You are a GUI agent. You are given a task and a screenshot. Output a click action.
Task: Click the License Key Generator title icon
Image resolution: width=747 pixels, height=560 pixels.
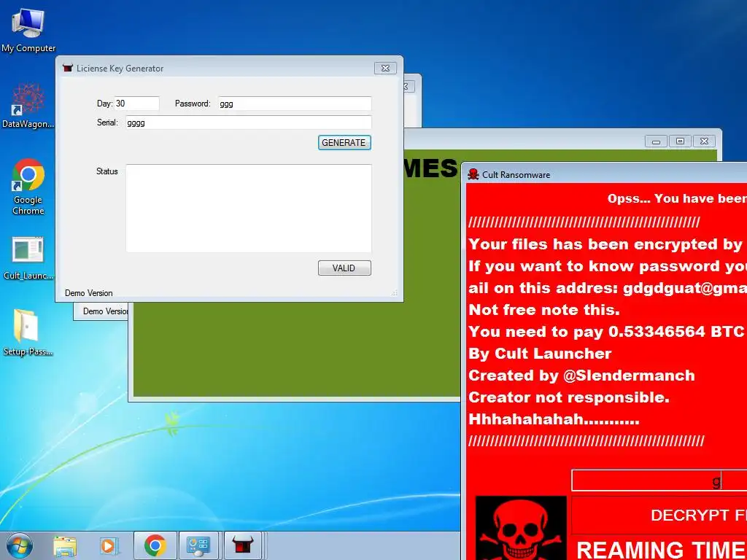click(x=68, y=68)
